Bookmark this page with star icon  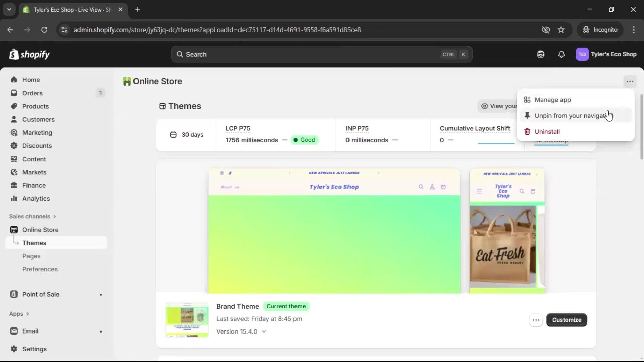[x=561, y=29]
